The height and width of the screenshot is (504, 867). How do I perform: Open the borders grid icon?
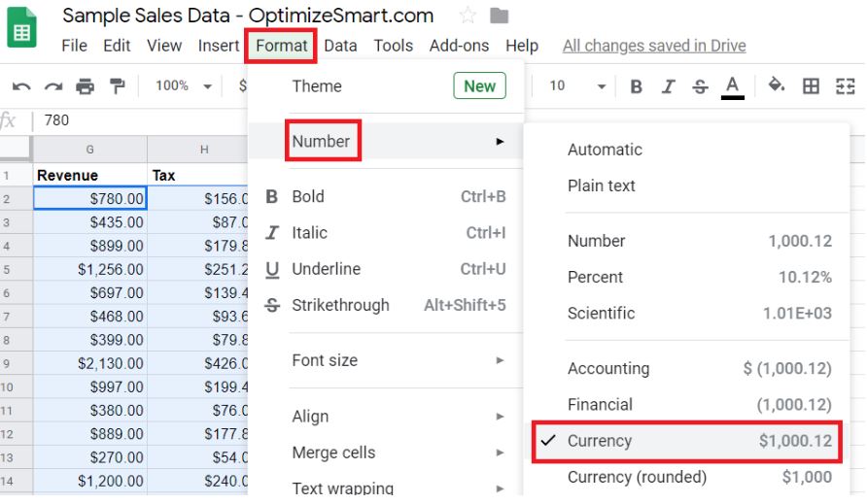[811, 85]
